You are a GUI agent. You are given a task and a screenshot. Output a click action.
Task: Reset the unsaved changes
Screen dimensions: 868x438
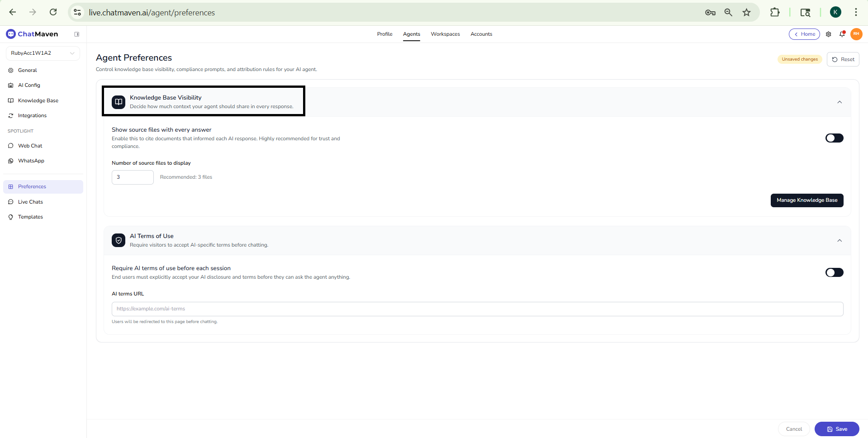(843, 60)
